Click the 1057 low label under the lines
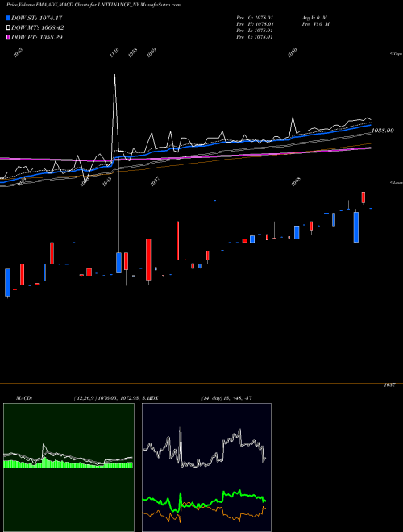 (x=155, y=181)
